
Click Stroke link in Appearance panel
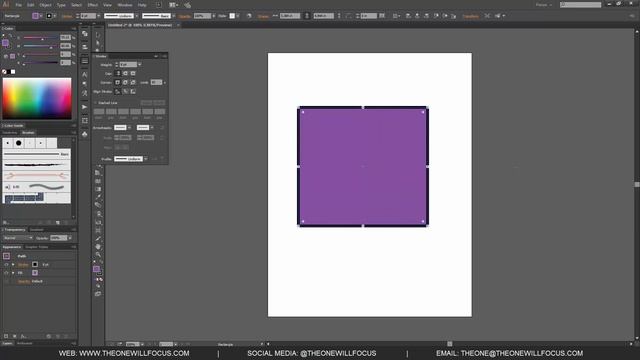point(23,264)
